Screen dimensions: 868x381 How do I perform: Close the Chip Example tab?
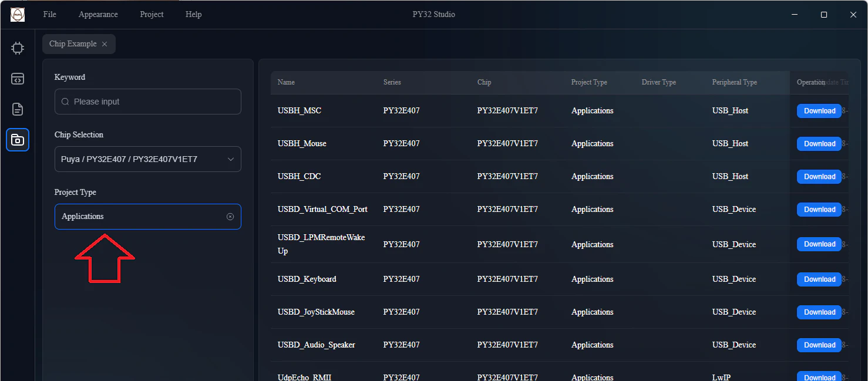(105, 44)
